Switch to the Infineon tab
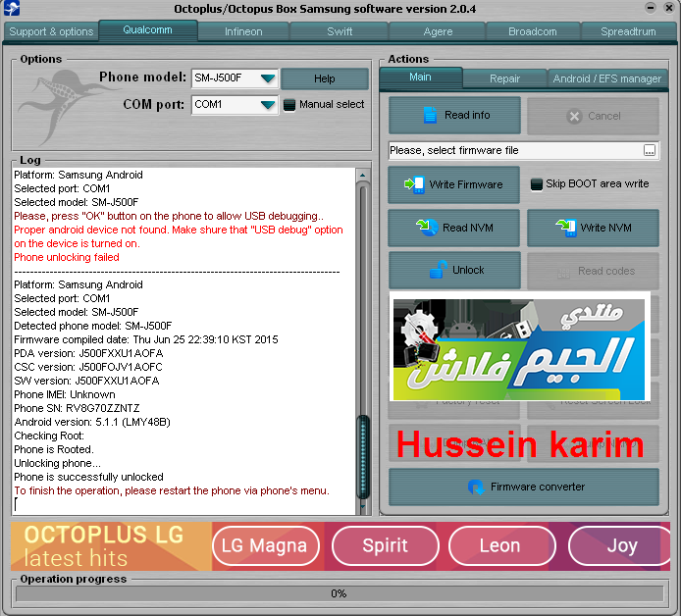Image resolution: width=681 pixels, height=616 pixels. coord(243,31)
